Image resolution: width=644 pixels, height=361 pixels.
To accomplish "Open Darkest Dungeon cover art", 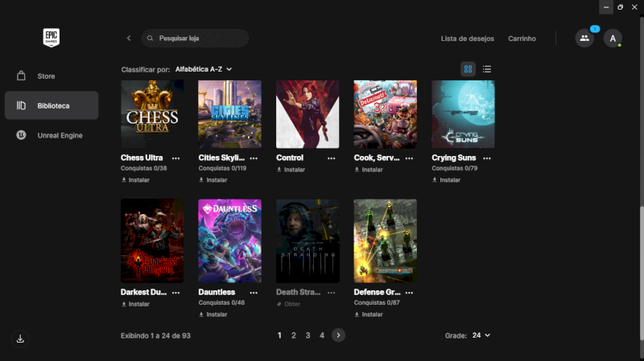I will 152,241.
